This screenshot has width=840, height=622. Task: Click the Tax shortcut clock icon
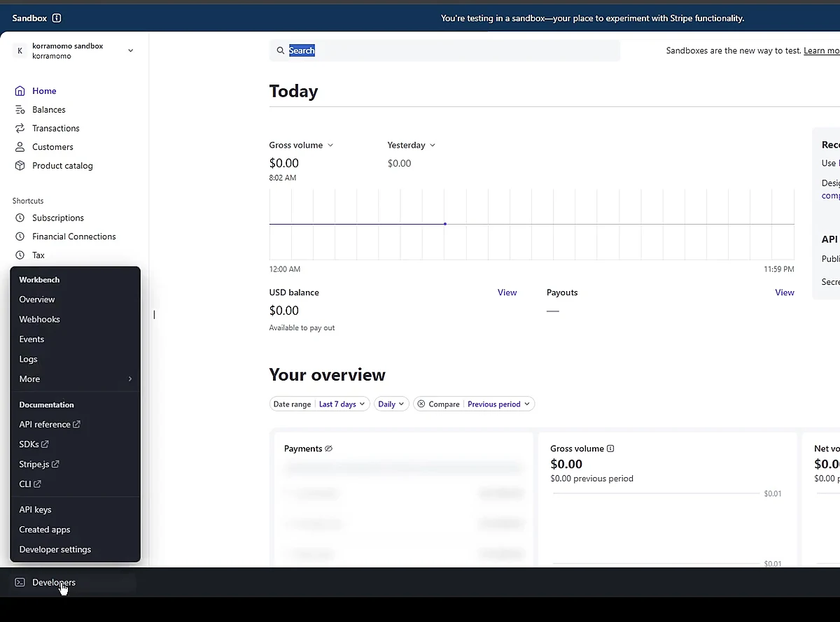[20, 255]
